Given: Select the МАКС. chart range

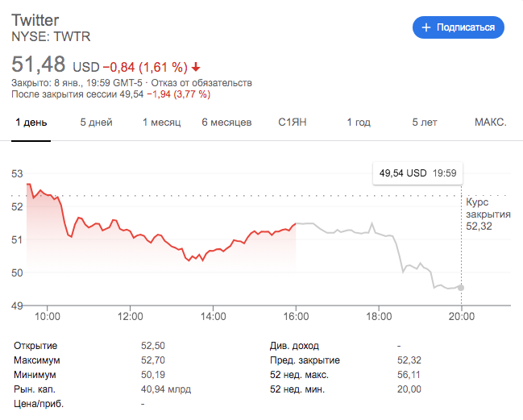Looking at the screenshot, I should point(491,123).
